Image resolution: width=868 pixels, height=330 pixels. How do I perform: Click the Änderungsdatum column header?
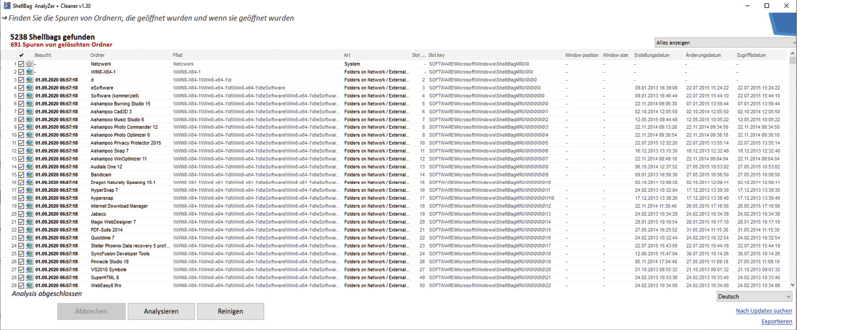[703, 55]
